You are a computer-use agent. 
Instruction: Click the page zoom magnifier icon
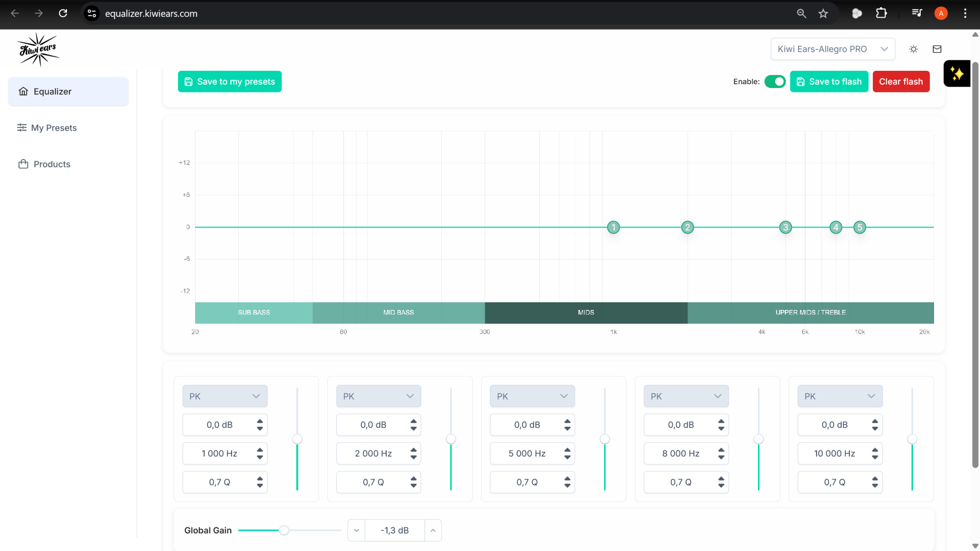[802, 13]
